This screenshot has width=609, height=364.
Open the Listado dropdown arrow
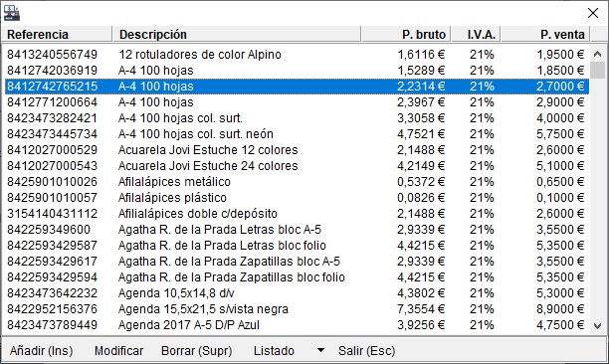tap(320, 350)
